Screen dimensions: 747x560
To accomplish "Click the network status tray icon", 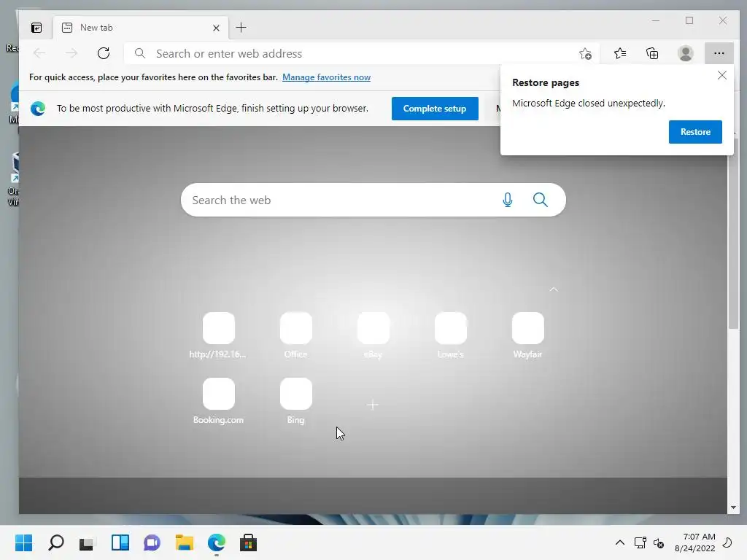I will point(640,542).
